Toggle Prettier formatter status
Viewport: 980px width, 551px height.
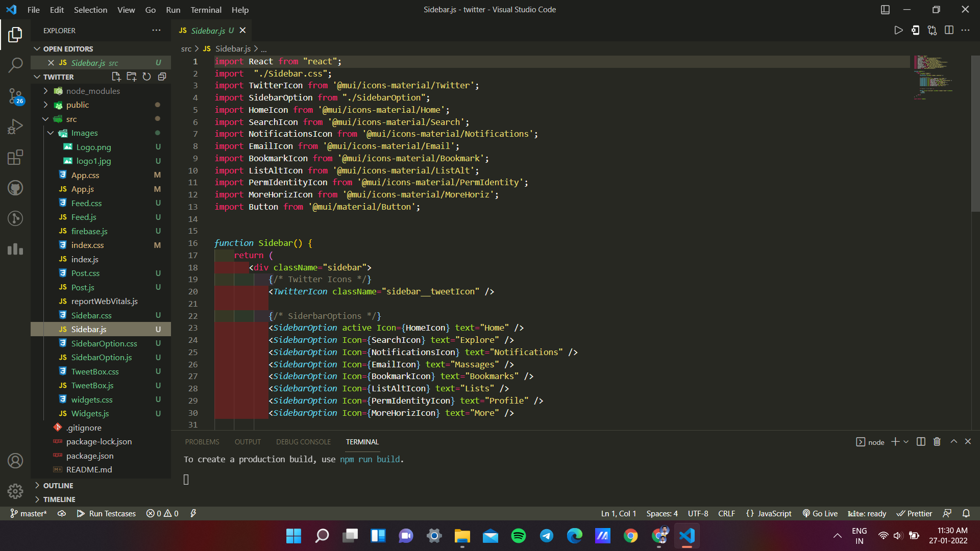pyautogui.click(x=914, y=513)
